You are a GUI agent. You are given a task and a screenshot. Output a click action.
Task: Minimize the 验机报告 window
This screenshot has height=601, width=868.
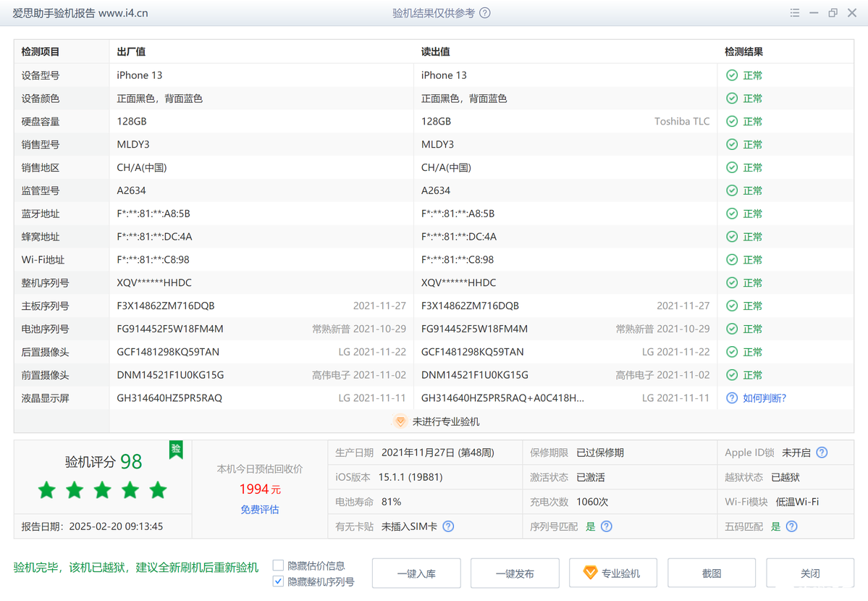pyautogui.click(x=814, y=13)
